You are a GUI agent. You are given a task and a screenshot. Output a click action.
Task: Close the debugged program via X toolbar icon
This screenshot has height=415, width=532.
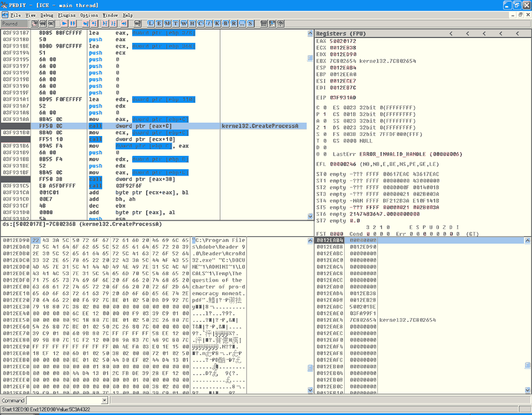pyautogui.click(x=51, y=24)
